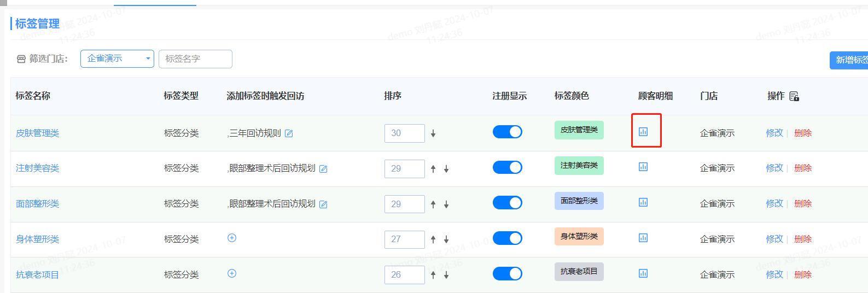The height and width of the screenshot is (293, 868).
Task: Move 注射美容类 tag up in order
Action: coord(433,169)
